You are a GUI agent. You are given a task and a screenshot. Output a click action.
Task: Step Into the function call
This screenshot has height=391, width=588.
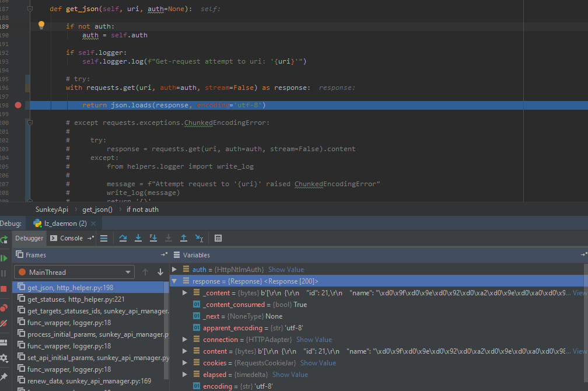pos(138,238)
